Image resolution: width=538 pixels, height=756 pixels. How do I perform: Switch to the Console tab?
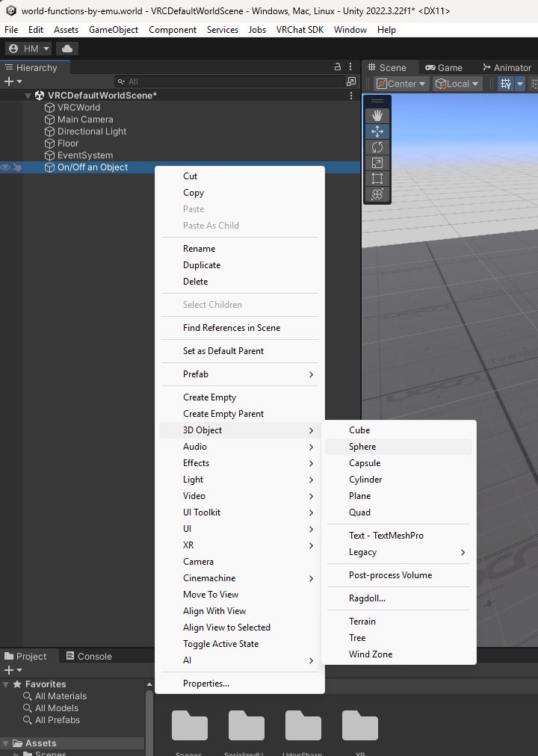pos(88,656)
